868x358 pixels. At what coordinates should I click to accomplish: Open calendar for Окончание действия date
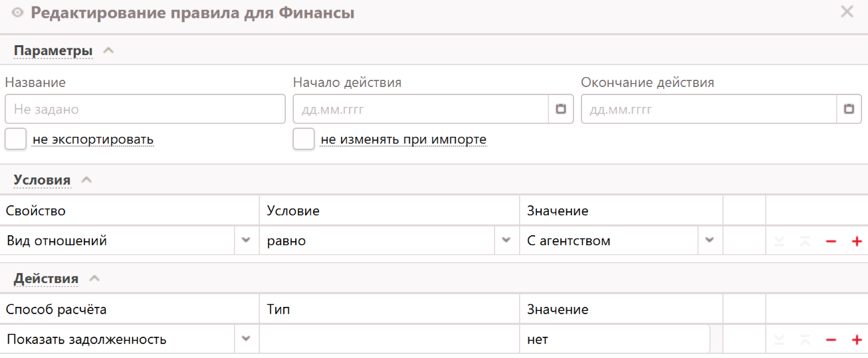pos(848,109)
